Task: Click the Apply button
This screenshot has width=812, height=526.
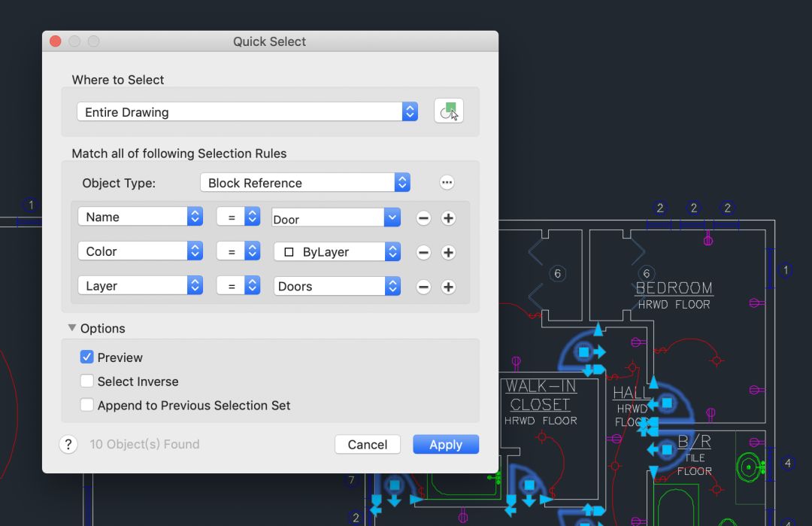Action: (x=445, y=445)
